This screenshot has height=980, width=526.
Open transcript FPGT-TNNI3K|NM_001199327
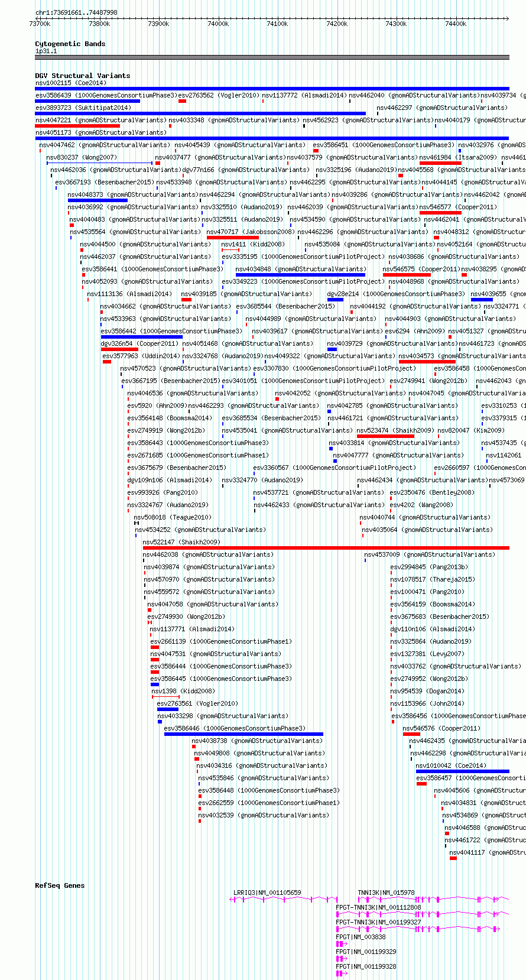(378, 922)
